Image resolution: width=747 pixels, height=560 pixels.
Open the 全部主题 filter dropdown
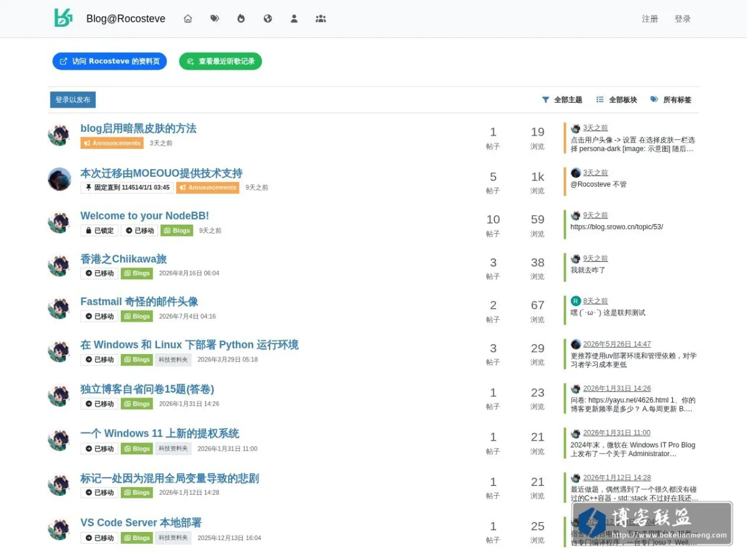(562, 100)
